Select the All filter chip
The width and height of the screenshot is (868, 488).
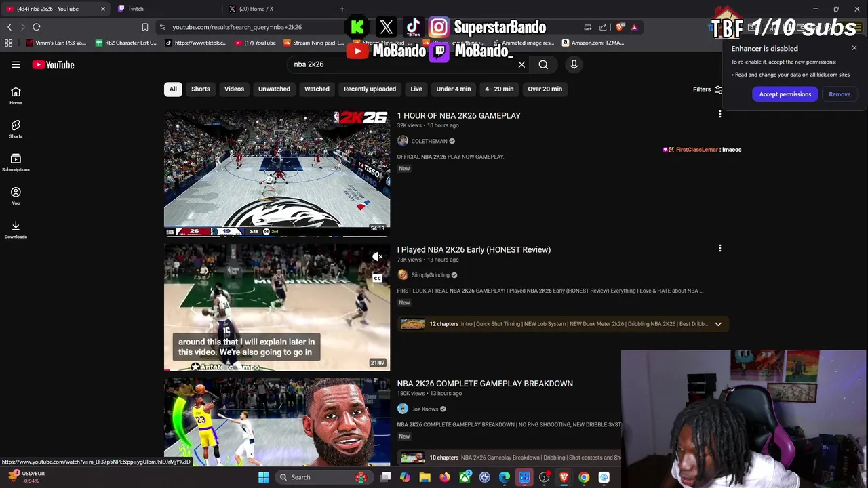(173, 89)
